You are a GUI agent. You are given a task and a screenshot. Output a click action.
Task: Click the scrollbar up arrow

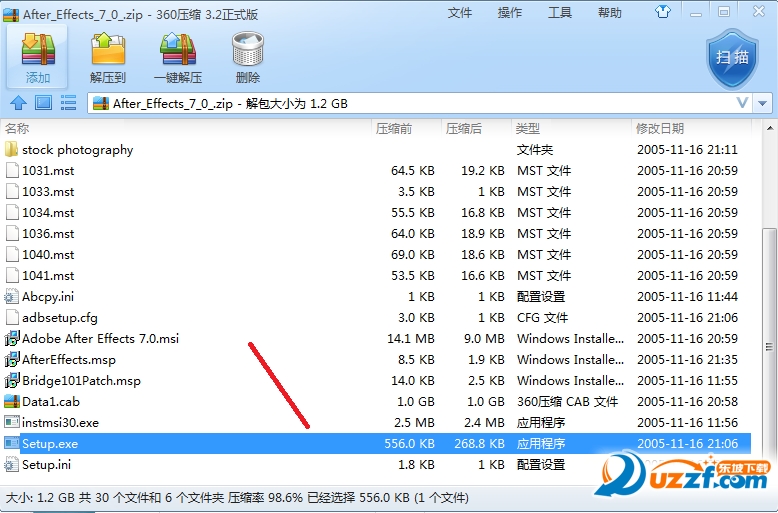770,128
